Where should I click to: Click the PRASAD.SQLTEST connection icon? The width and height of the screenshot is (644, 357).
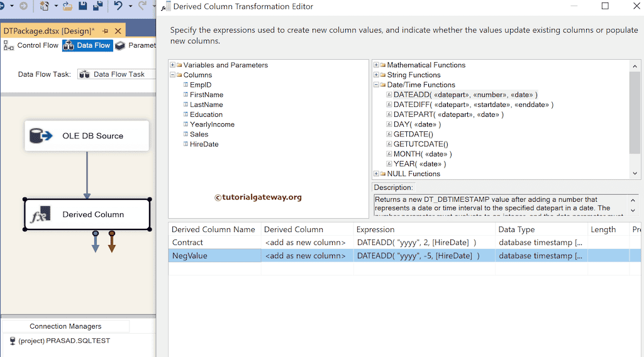point(13,341)
